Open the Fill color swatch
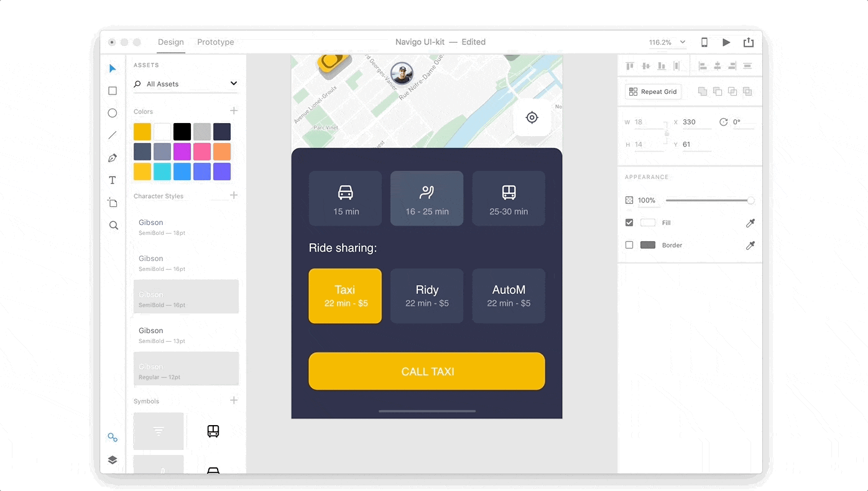This screenshot has height=491, width=868. [648, 223]
